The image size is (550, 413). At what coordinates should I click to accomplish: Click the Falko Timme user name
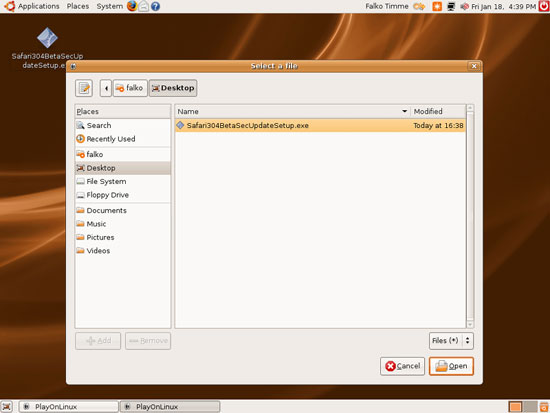(387, 6)
